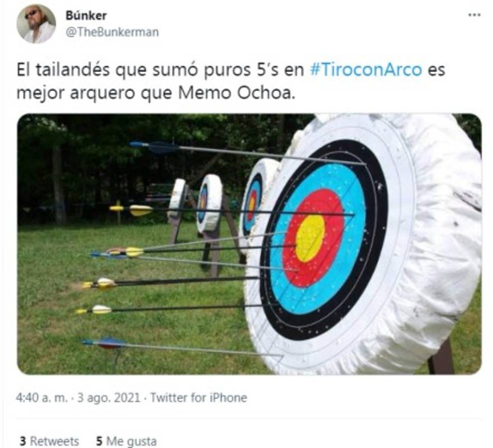
Task: Open the @TheBunkerman handle link
Action: (x=112, y=32)
